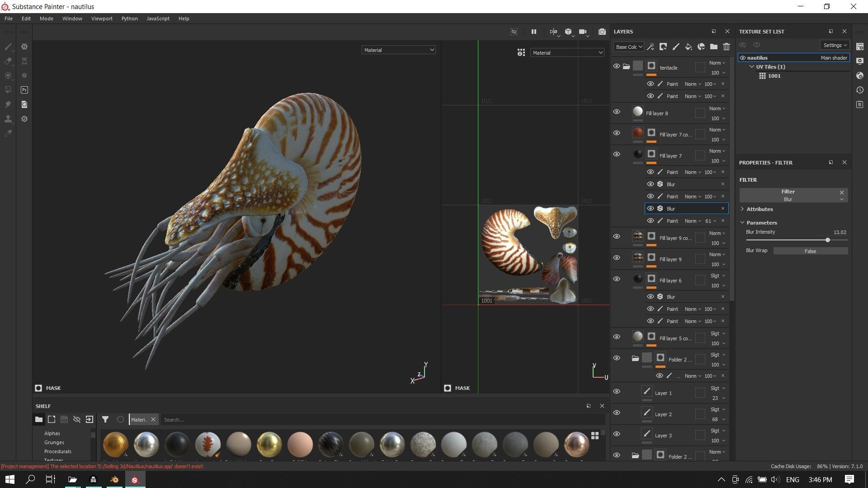
Task: Click the Shelf search field
Action: (x=382, y=420)
